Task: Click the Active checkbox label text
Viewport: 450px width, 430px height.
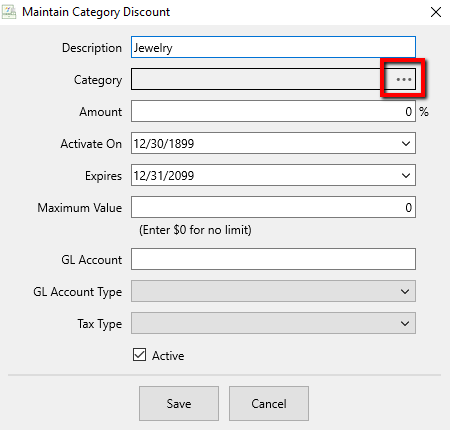Action: point(168,356)
